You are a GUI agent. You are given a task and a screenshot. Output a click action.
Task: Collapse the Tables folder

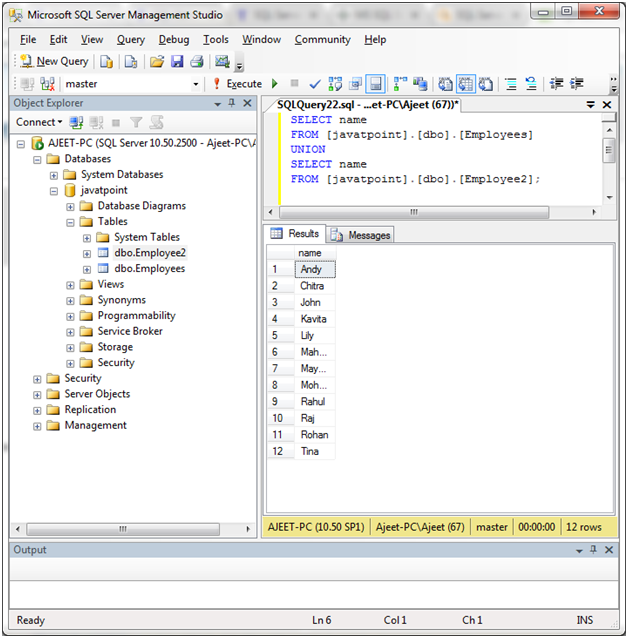(x=70, y=223)
